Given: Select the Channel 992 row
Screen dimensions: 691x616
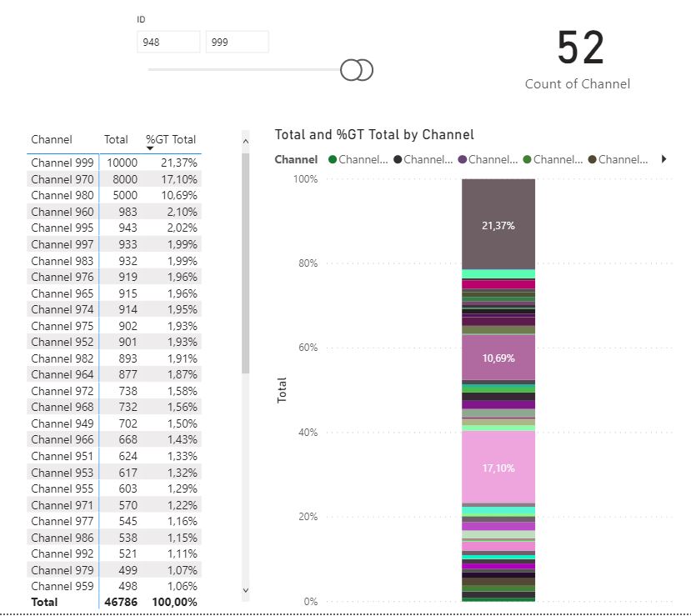Looking at the screenshot, I should click(x=114, y=553).
